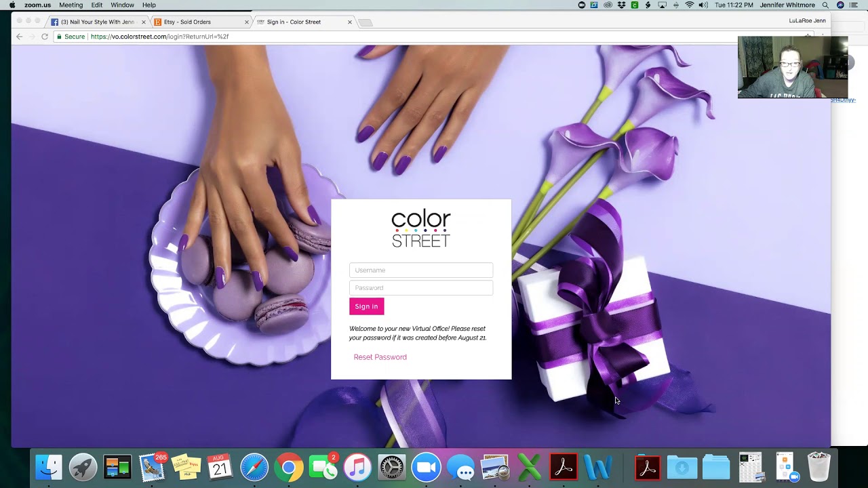This screenshot has height=488, width=868.
Task: Open Wi-Fi status menu
Action: tap(690, 5)
